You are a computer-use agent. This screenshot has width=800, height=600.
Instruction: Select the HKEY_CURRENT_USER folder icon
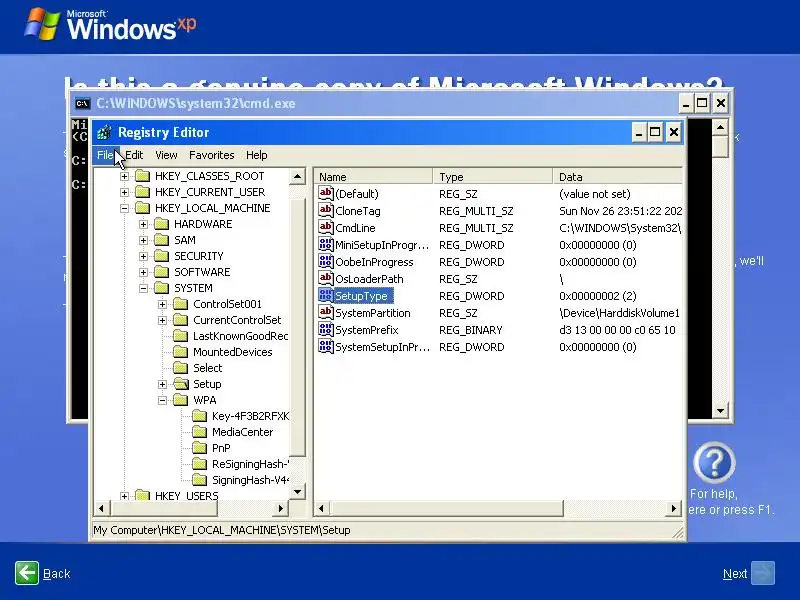pyautogui.click(x=142, y=192)
